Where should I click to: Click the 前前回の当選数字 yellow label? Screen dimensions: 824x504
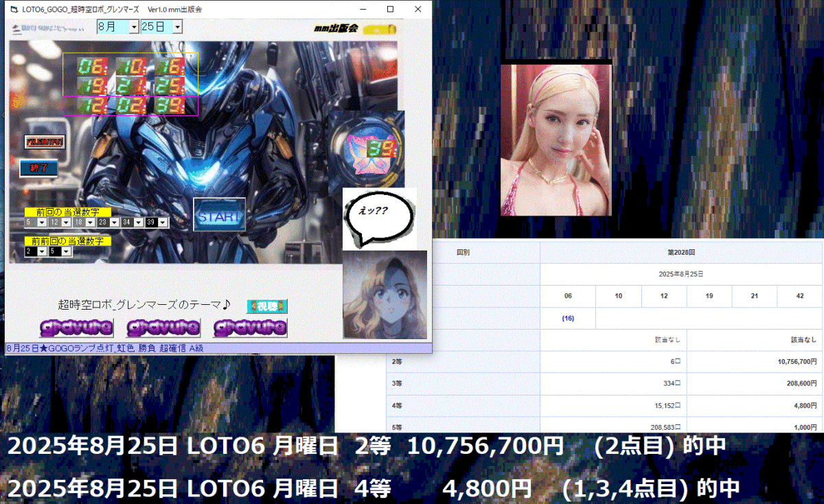(67, 241)
